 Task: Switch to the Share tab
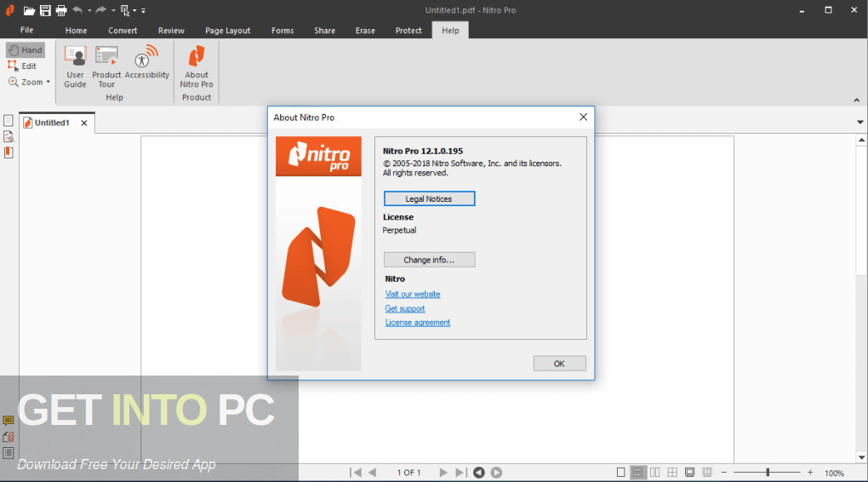point(324,31)
